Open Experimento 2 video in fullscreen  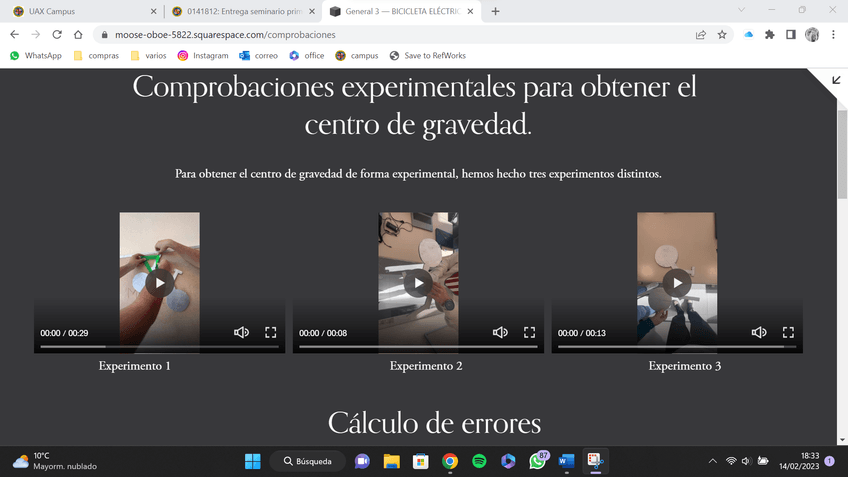[529, 332]
